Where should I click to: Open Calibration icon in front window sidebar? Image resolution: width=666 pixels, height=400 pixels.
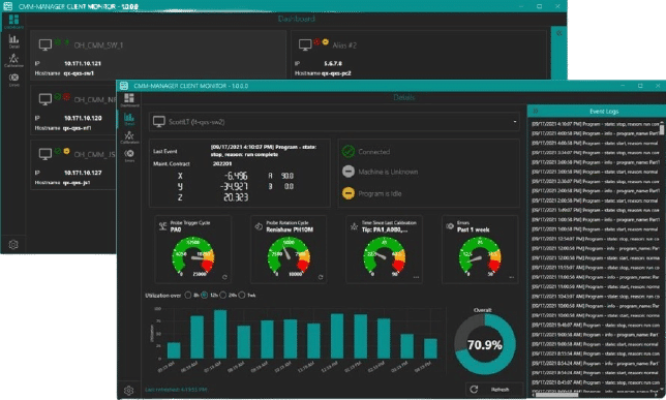(x=129, y=137)
